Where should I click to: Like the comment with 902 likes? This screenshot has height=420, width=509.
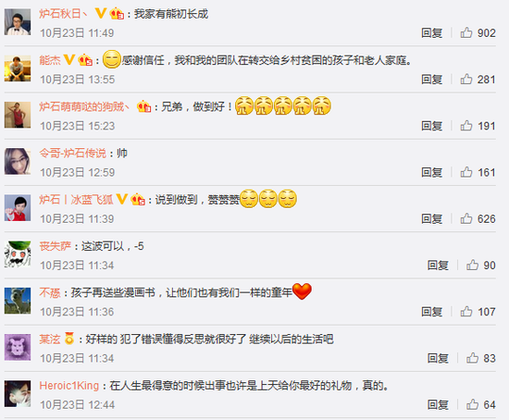click(466, 32)
